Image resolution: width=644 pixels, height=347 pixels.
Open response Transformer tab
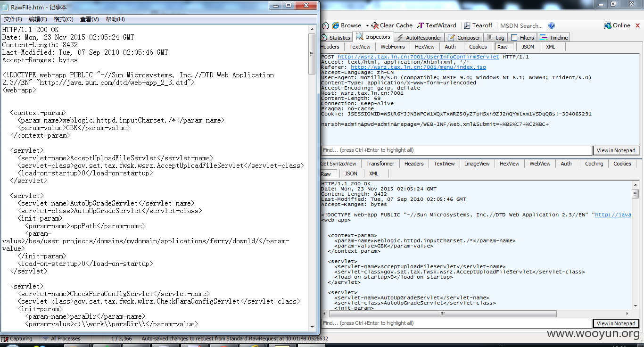(380, 164)
